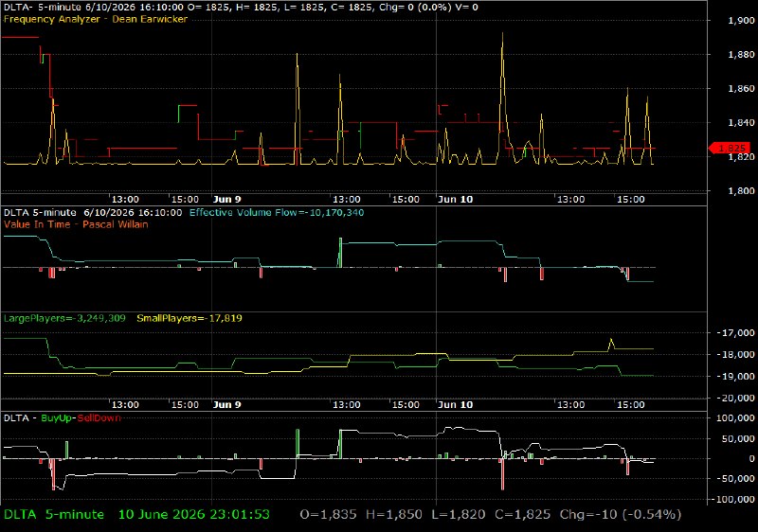Click the DLTA- 5-minute OHLC header in top chart
This screenshot has height=532, width=758.
coord(241,8)
